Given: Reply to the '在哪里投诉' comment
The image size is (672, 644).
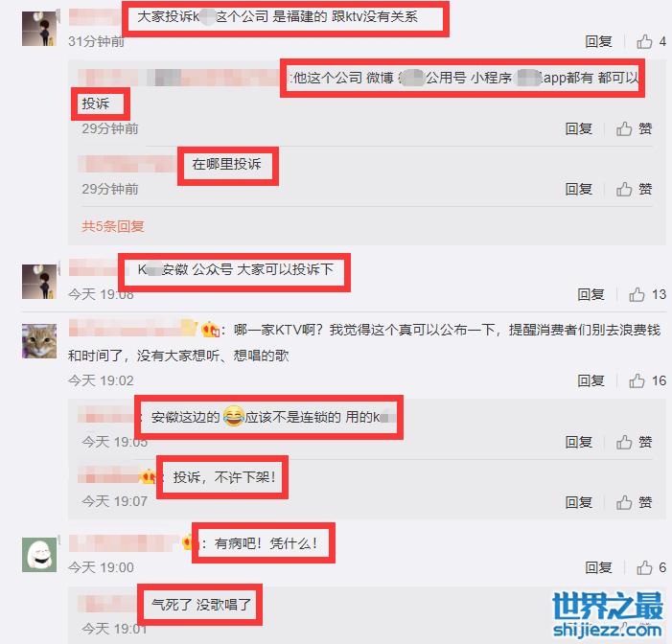Looking at the screenshot, I should 579,189.
